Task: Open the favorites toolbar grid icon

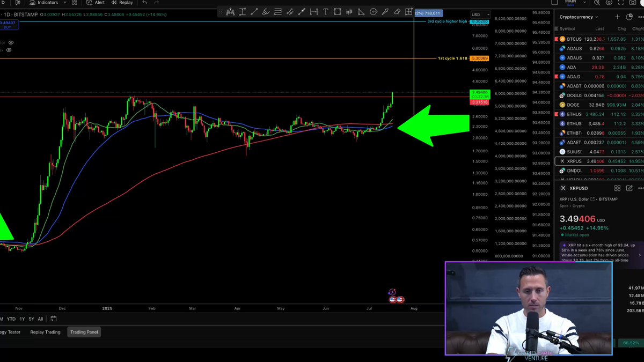Action: (409, 12)
